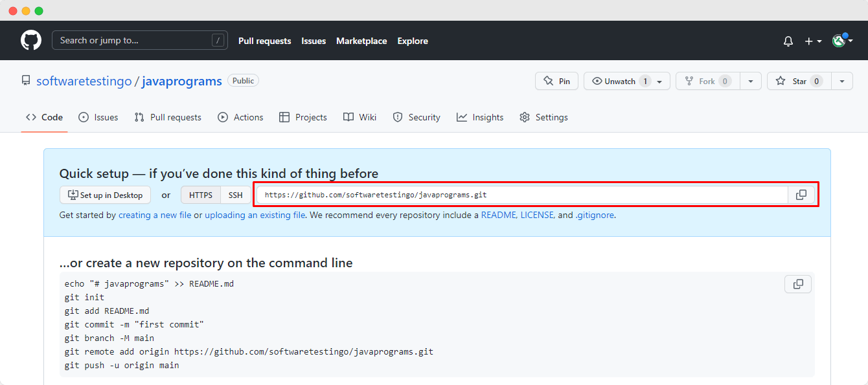Open the LICENSE link
The height and width of the screenshot is (385, 868).
536,215
